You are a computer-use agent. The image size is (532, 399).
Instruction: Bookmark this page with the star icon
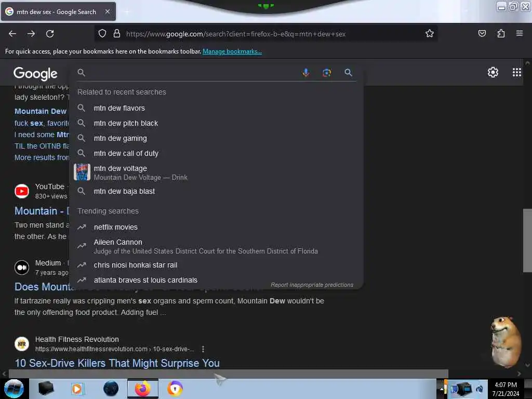(x=430, y=34)
